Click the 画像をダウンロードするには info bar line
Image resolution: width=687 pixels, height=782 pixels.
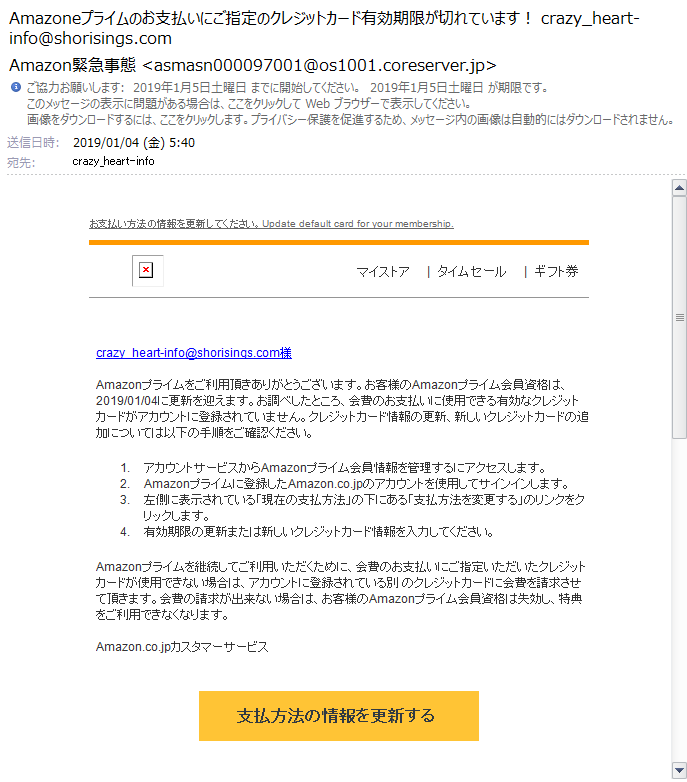[x=351, y=120]
